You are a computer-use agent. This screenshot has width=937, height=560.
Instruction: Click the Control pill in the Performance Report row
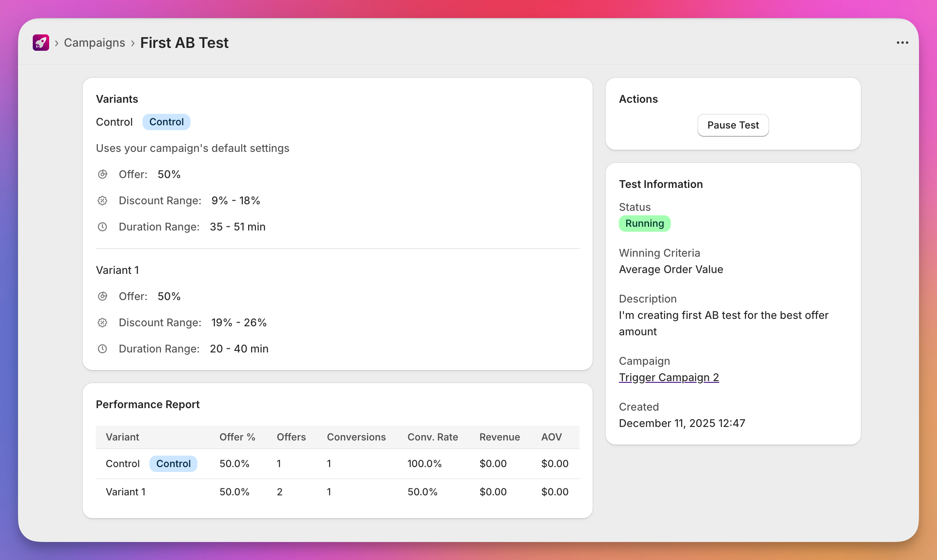point(173,463)
